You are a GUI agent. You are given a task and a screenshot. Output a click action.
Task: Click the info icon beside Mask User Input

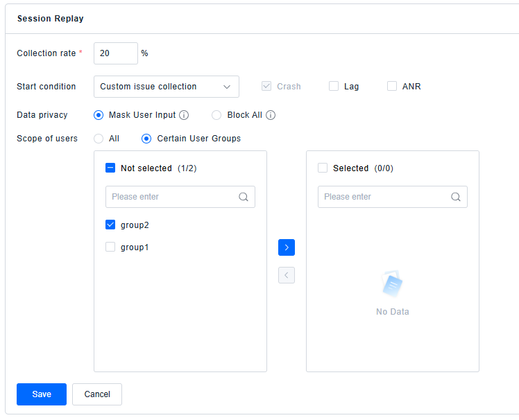coord(184,115)
